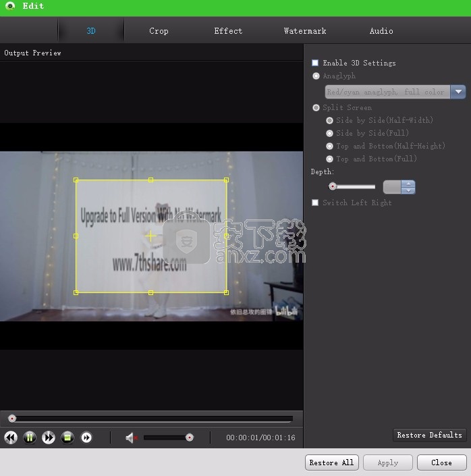Decrease the Depth value with the down arrow
This screenshot has width=471, height=476.
pos(408,190)
